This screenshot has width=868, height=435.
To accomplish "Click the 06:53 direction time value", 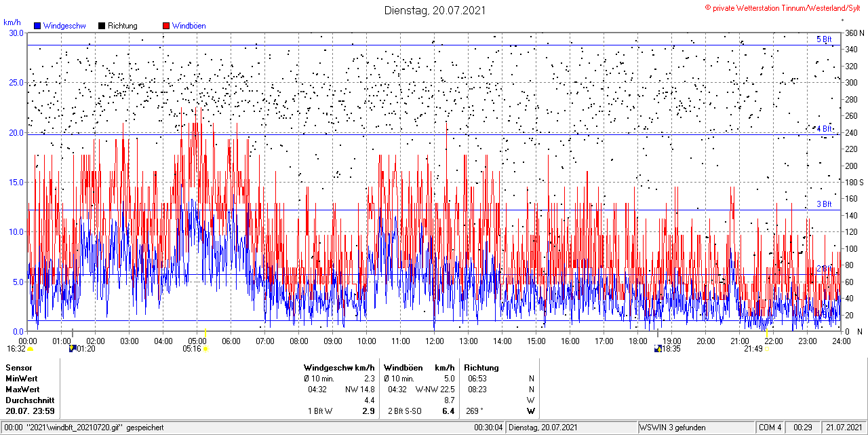I will coord(477,378).
